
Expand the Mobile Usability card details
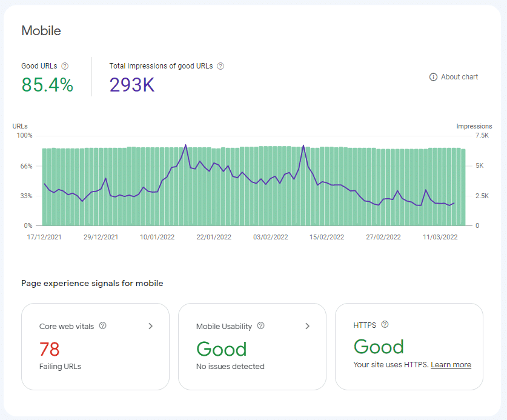308,325
